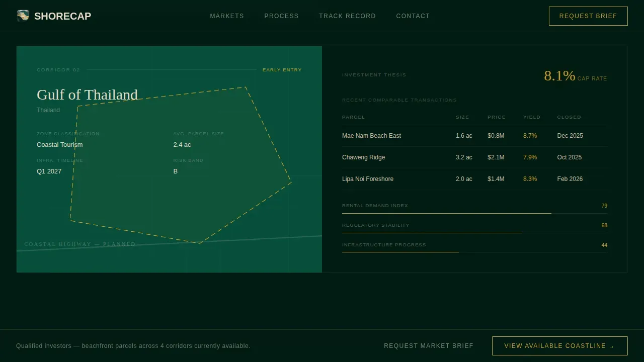Click the Yield column header
Screen dimensions: 644x362
[x=532, y=117]
